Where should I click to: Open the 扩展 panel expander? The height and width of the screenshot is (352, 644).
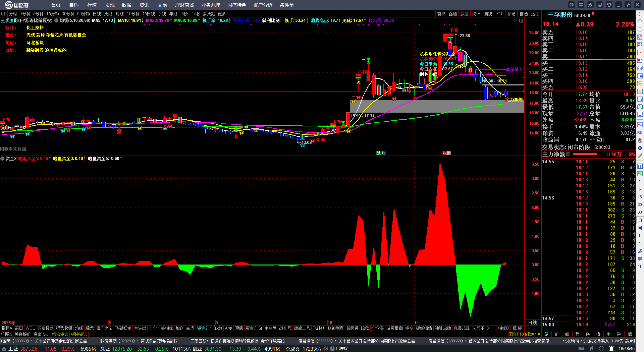(x=6, y=334)
